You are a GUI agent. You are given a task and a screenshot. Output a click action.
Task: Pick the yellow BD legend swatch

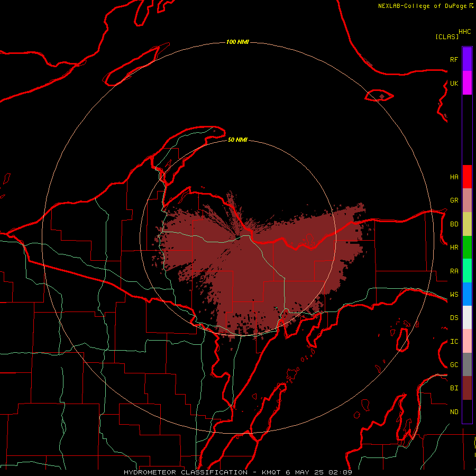tap(467, 224)
